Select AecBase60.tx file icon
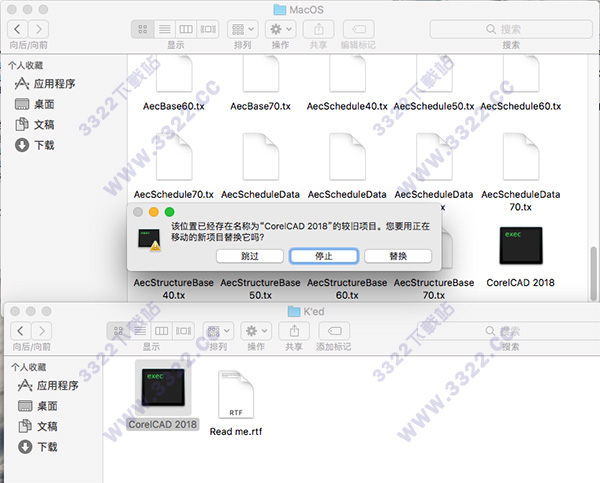Viewport: 600px width, 483px height. (x=174, y=73)
